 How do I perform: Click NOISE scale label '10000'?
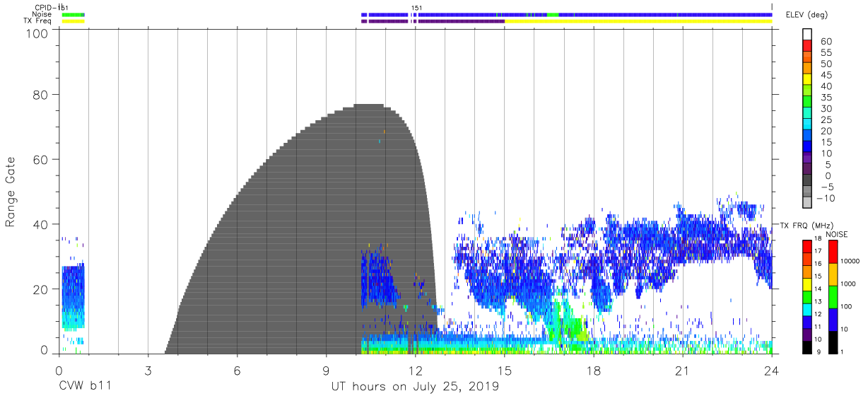tap(850, 260)
